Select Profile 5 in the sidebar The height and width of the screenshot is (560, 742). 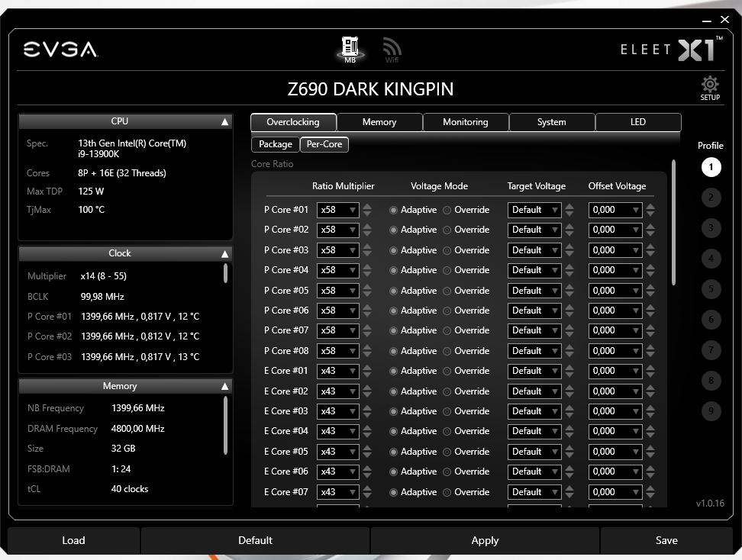[x=711, y=289]
